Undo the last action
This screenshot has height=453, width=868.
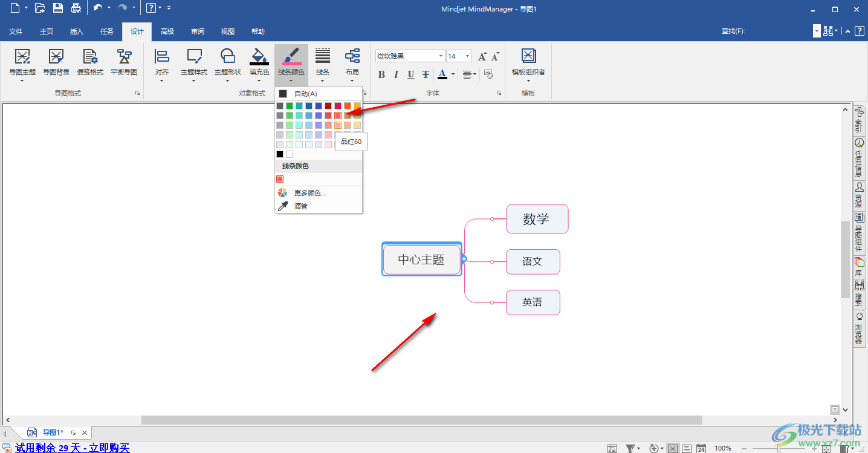pos(98,8)
